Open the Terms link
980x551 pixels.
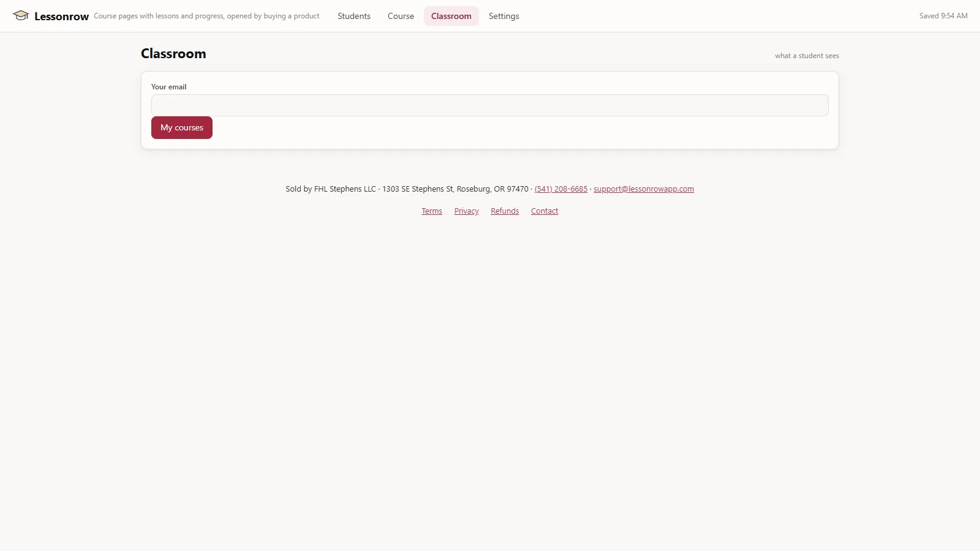click(x=432, y=211)
